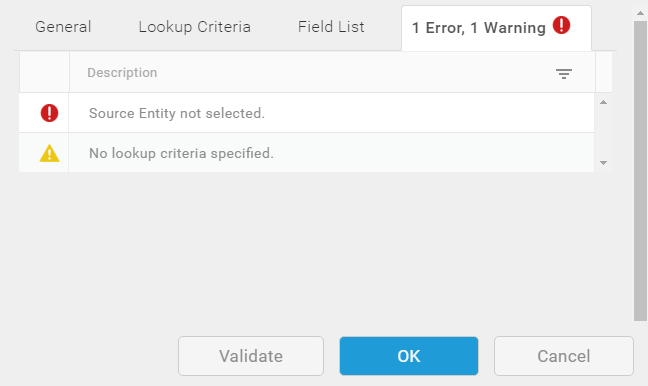Click the dialog's vertical scrollbar thumb
Image resolution: width=648 pixels, height=386 pixels.
(x=641, y=171)
